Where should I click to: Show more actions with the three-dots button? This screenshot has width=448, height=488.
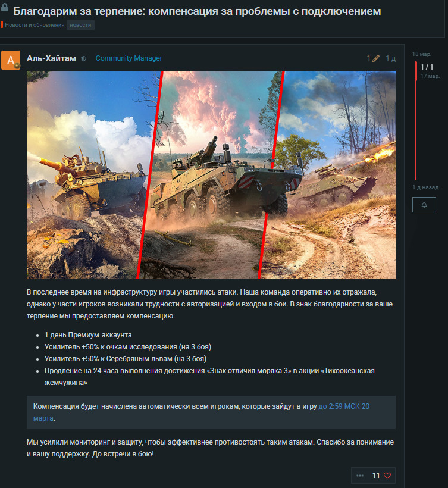(359, 476)
